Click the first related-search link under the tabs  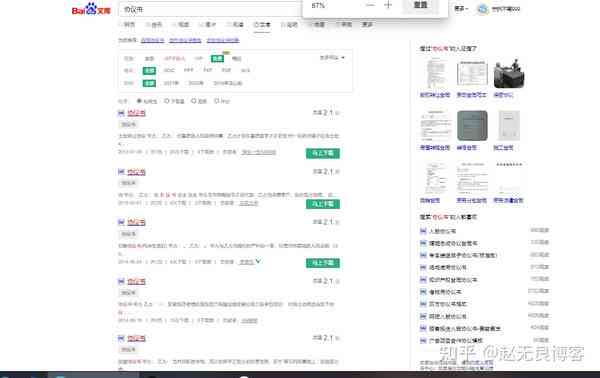[152, 40]
